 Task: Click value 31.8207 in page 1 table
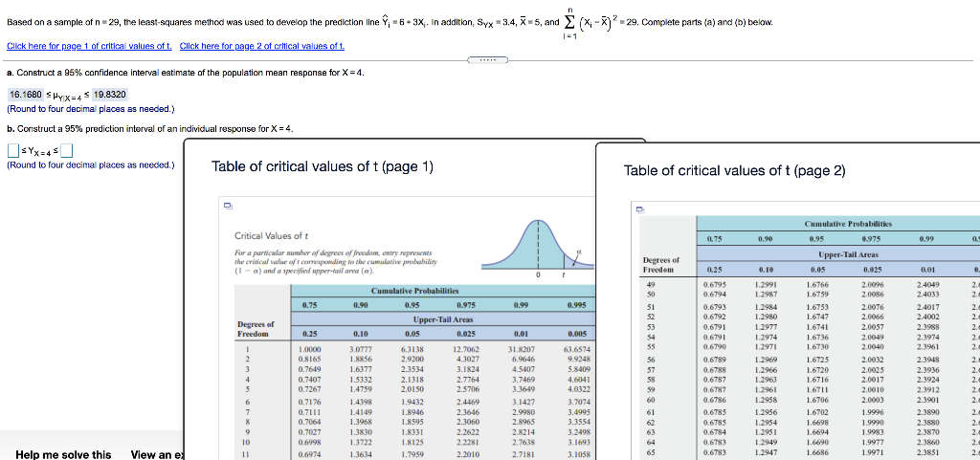[522, 349]
